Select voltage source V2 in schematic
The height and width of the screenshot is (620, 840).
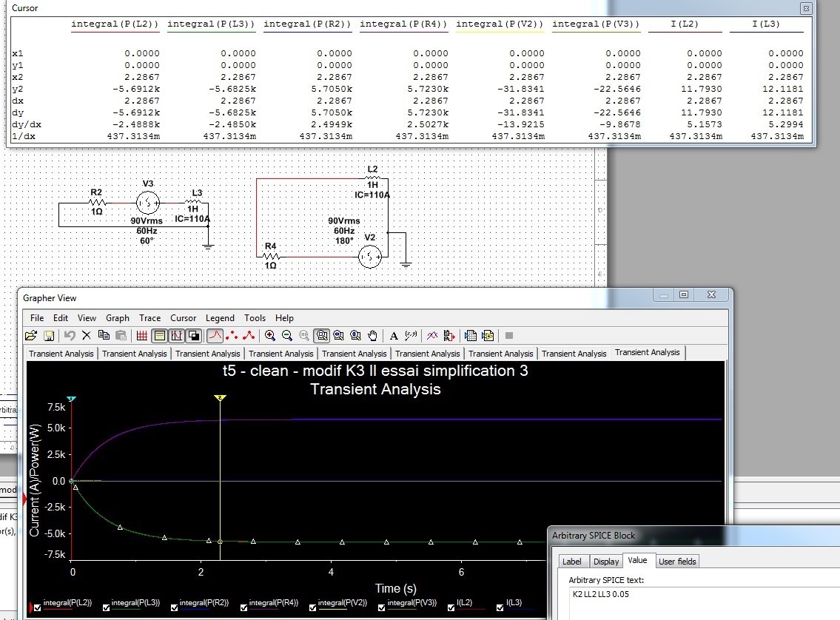coord(369,257)
